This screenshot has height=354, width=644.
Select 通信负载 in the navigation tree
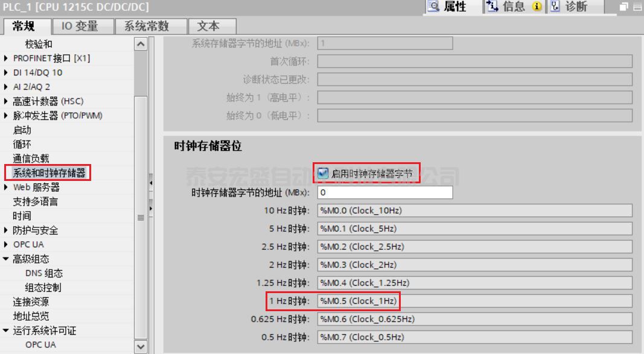(31, 159)
